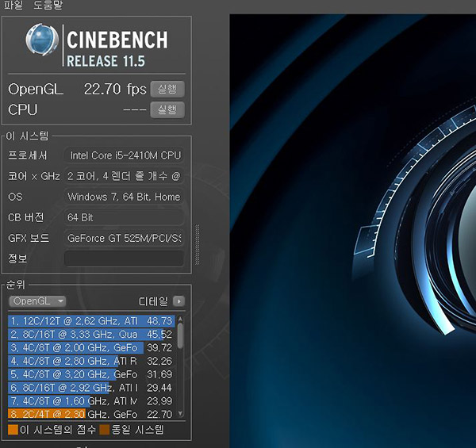The width and height of the screenshot is (476, 448).
Task: Click the OS field Windows 7, 64 Bit
Action: pyautogui.click(x=125, y=197)
